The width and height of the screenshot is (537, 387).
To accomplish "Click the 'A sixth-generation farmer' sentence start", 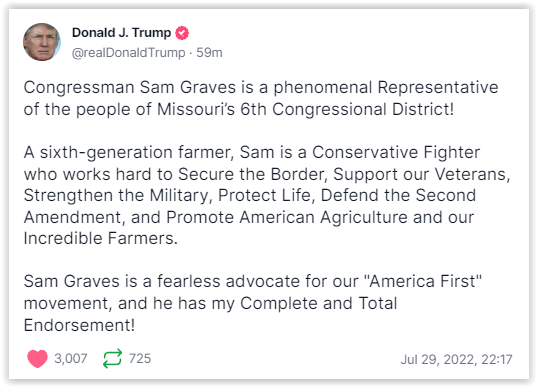I will [129, 152].
